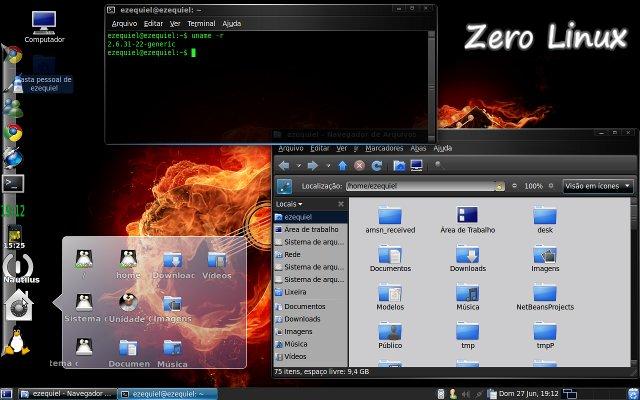Click the file browser's vertical scrollbar
Screen dimensions: 640x400
[635, 282]
